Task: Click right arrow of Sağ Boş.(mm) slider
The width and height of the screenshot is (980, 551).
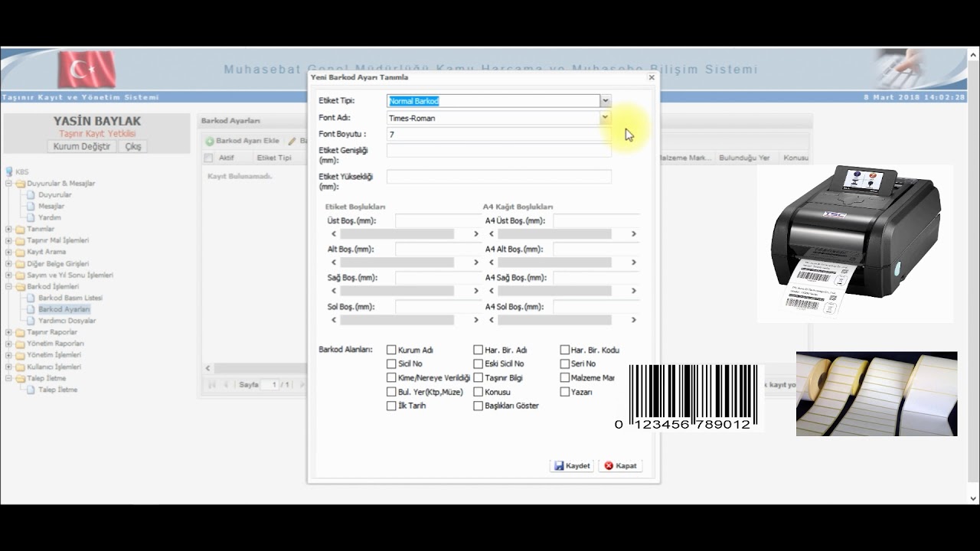Action: (x=476, y=291)
